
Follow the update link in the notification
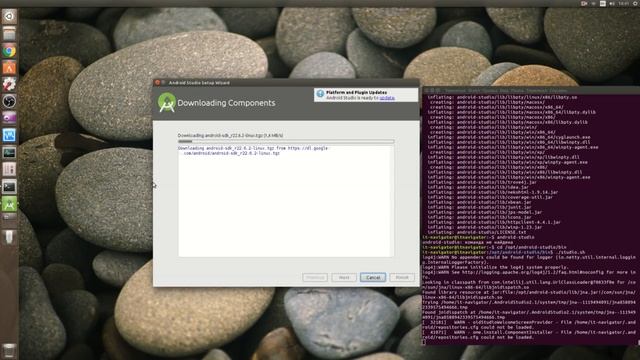(x=387, y=98)
